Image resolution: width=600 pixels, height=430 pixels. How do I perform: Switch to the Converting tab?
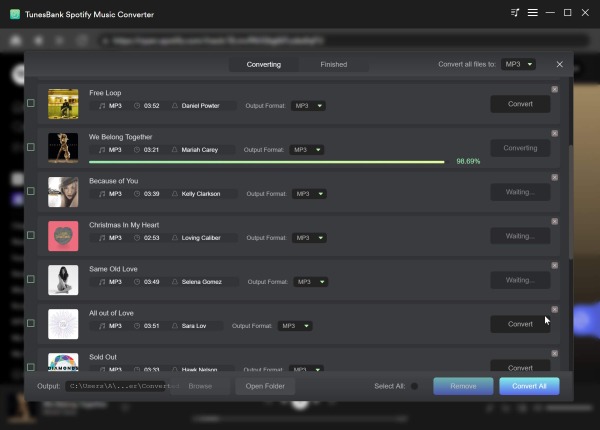(264, 64)
